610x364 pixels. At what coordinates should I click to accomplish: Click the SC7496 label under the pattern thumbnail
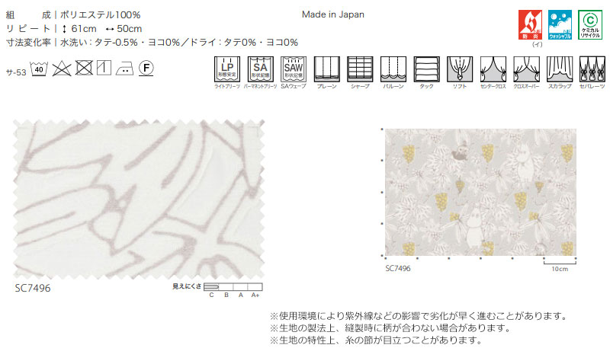pyautogui.click(x=397, y=269)
